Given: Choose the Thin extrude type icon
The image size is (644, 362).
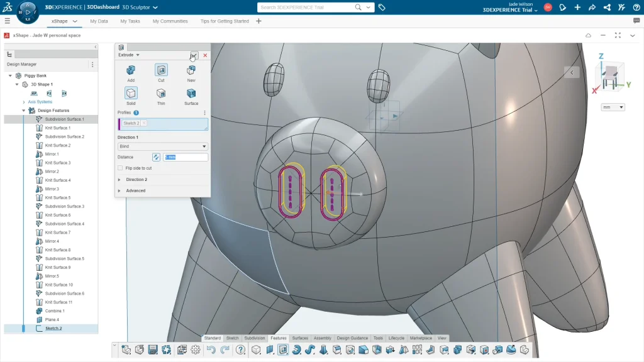Looking at the screenshot, I should coord(161,94).
